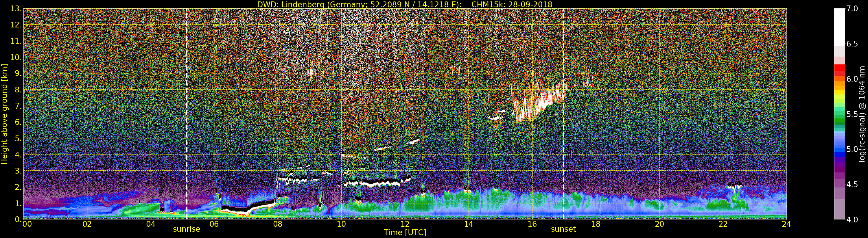Screen dimensions: 868x238
Task: Click time axis tick label '24'
Action: pos(786,224)
